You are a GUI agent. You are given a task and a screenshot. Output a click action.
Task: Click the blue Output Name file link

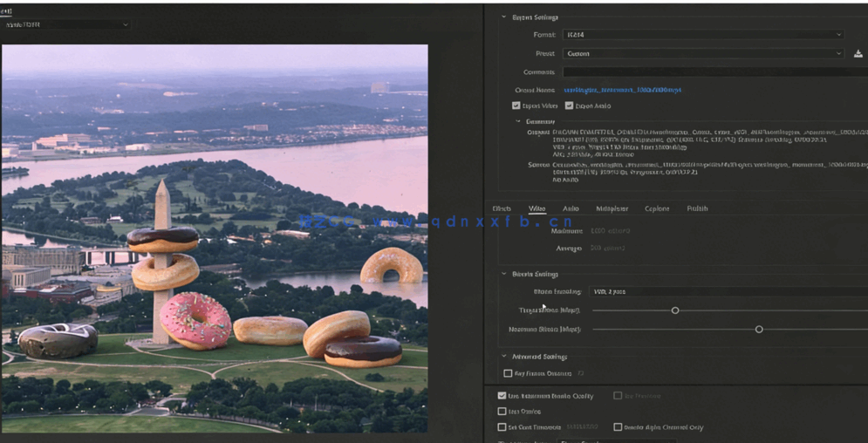point(622,90)
